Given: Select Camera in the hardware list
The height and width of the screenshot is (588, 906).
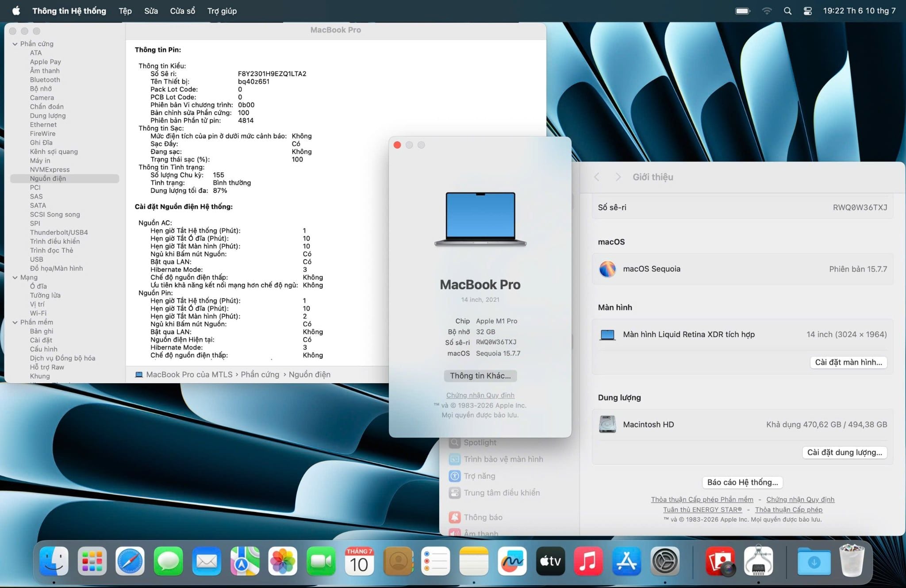Looking at the screenshot, I should click(x=42, y=98).
